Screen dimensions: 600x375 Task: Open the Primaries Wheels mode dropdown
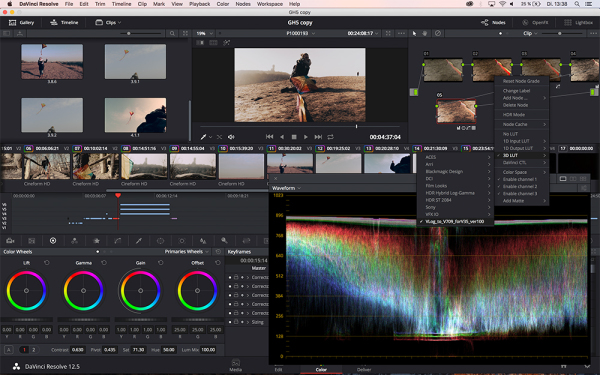click(x=187, y=252)
